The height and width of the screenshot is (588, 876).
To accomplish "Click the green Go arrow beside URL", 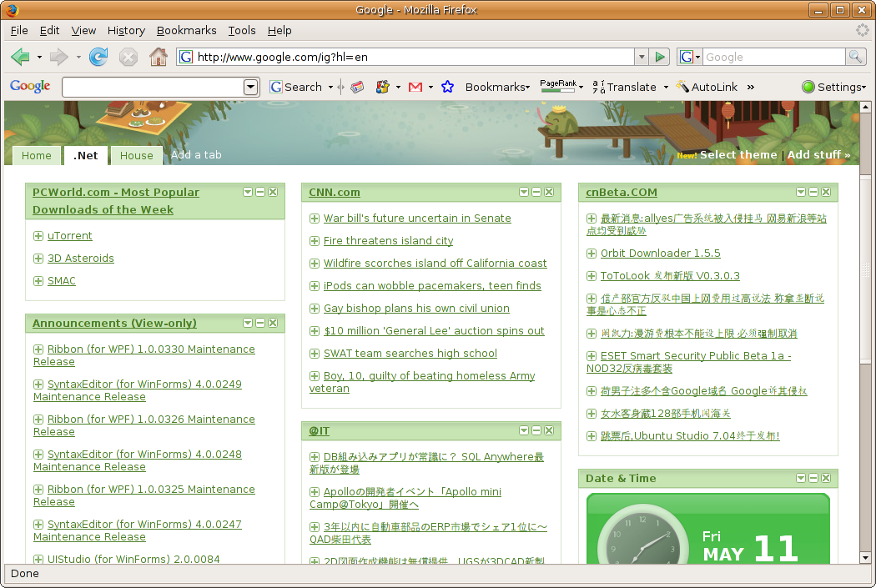I will pyautogui.click(x=660, y=57).
